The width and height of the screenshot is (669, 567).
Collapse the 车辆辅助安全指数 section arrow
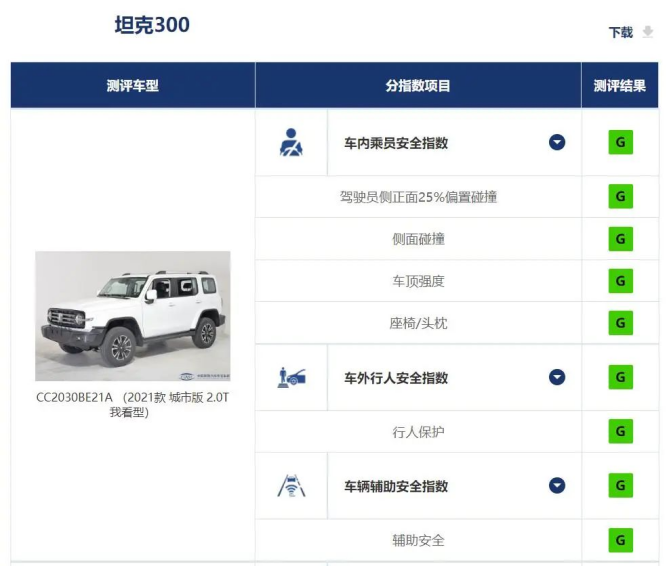coord(557,486)
